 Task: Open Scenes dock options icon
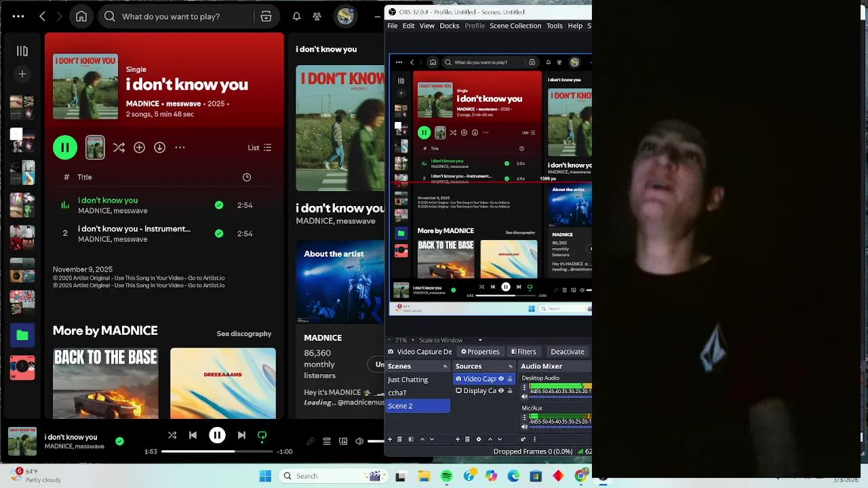[x=446, y=366]
